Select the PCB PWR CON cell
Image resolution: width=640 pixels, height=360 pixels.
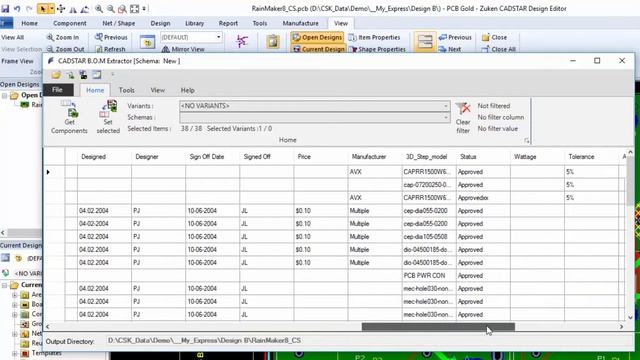429,276
